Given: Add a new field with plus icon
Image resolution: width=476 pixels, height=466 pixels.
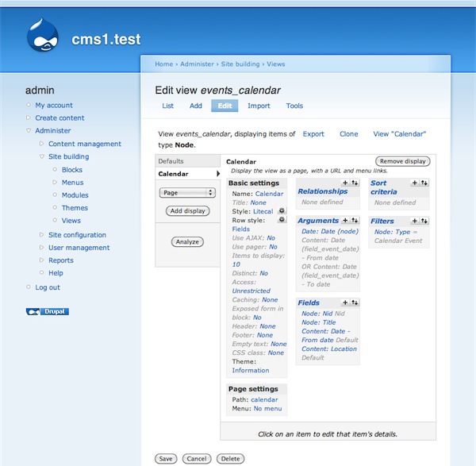Looking at the screenshot, I should click(x=344, y=302).
